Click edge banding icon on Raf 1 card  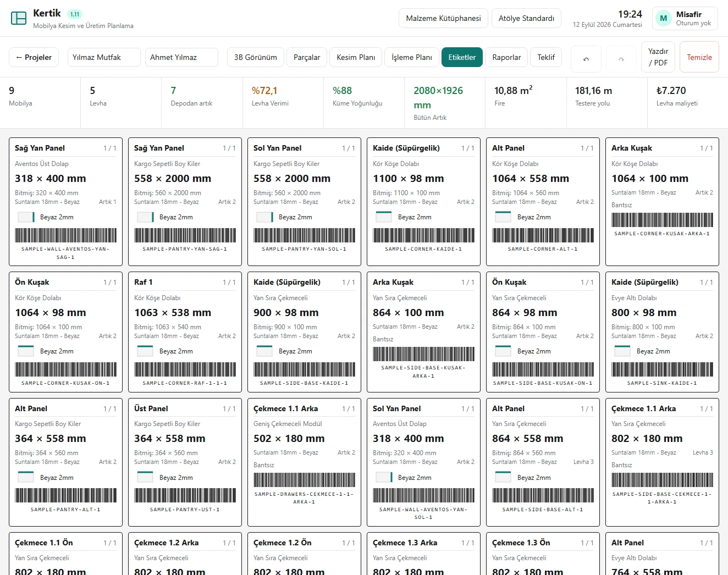pyautogui.click(x=145, y=351)
